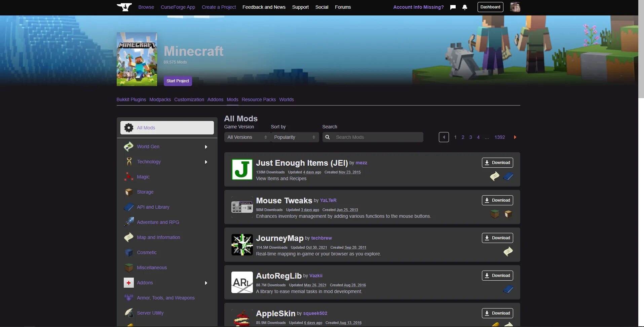Click the Storage chest icon
Image resolution: width=644 pixels, height=327 pixels.
129,192
